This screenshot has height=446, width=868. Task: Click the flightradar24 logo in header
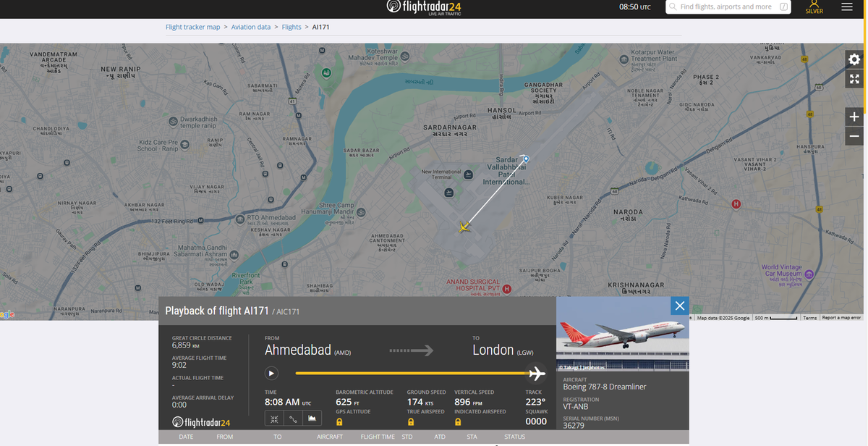coord(424,7)
